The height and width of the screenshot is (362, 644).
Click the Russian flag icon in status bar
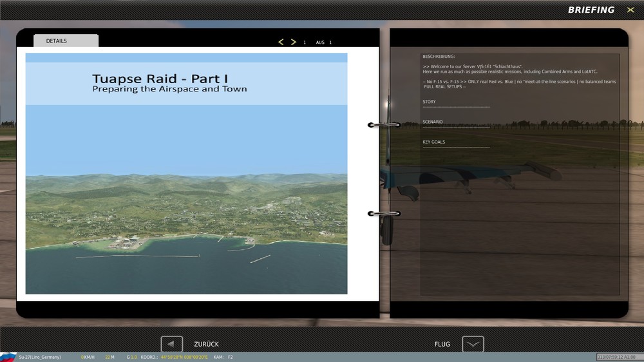[x=8, y=357]
